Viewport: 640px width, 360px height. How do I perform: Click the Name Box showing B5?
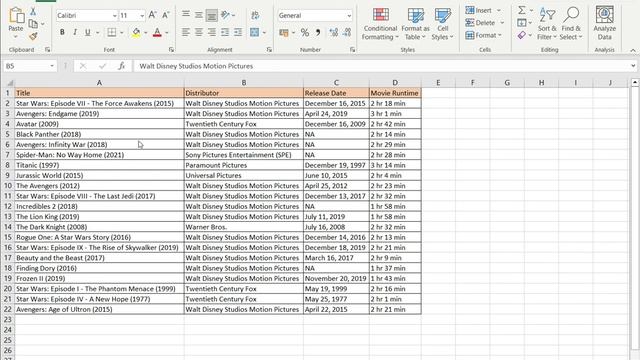click(26, 66)
